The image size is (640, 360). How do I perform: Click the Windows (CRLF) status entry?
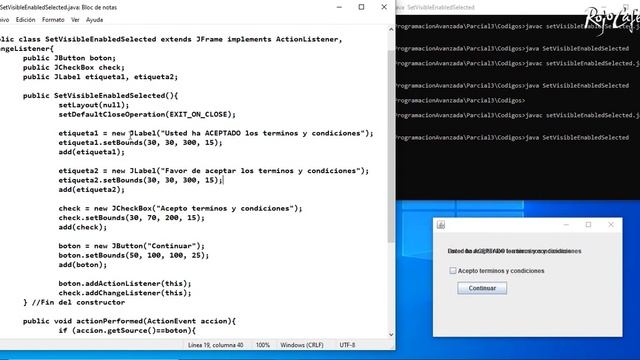pos(302,345)
